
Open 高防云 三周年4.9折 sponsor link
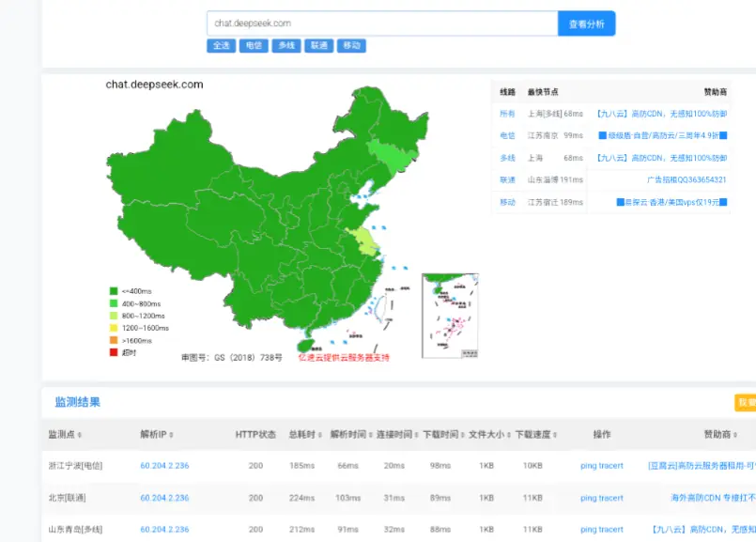tap(662, 135)
